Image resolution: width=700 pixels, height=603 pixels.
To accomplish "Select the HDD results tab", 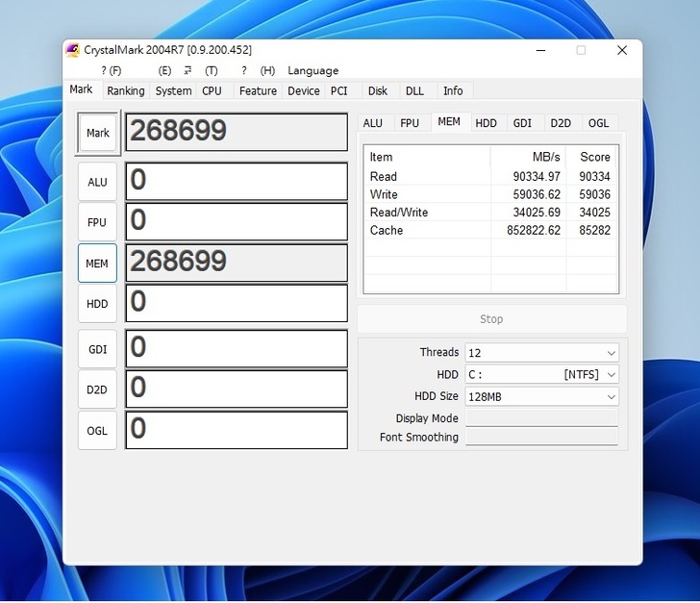I will (x=487, y=123).
